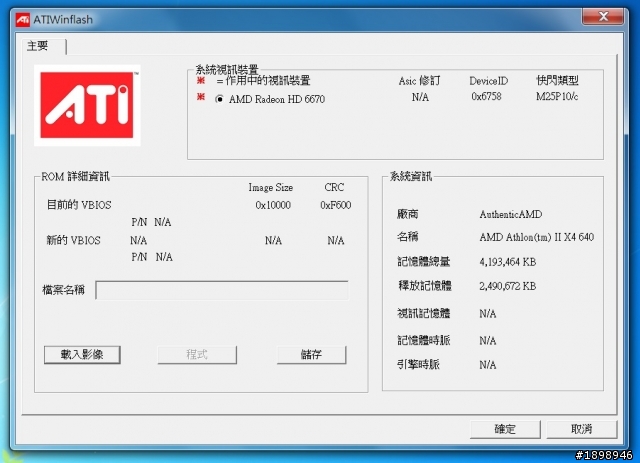This screenshot has height=463, width=640.
Task: Select the AMD Radeon HD 6670 radio button
Action: click(x=219, y=99)
